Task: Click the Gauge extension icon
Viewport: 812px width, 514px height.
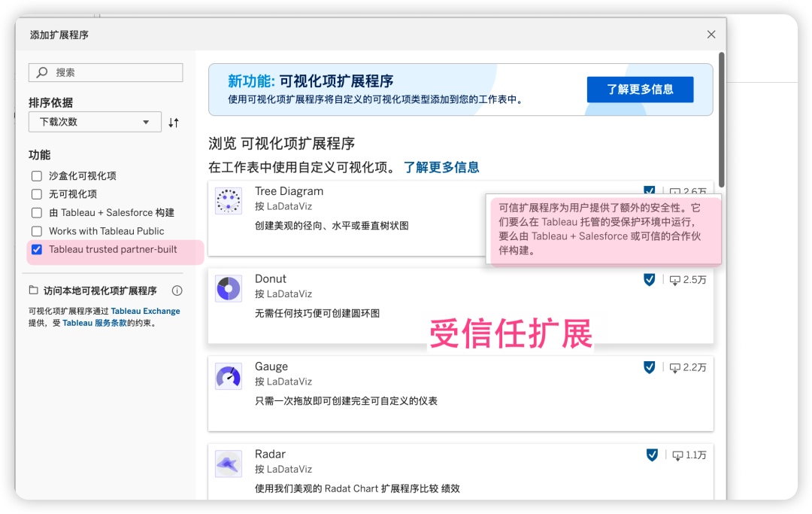Action: (x=228, y=376)
